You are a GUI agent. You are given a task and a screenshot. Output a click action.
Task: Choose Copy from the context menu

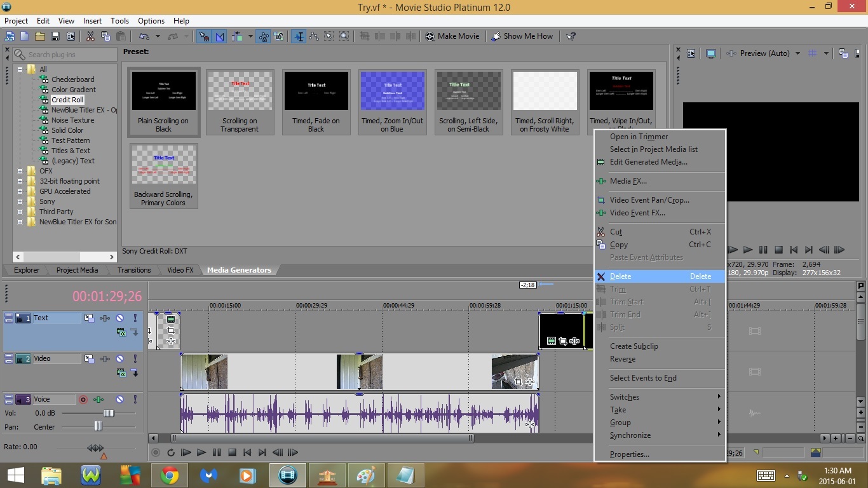660,245
